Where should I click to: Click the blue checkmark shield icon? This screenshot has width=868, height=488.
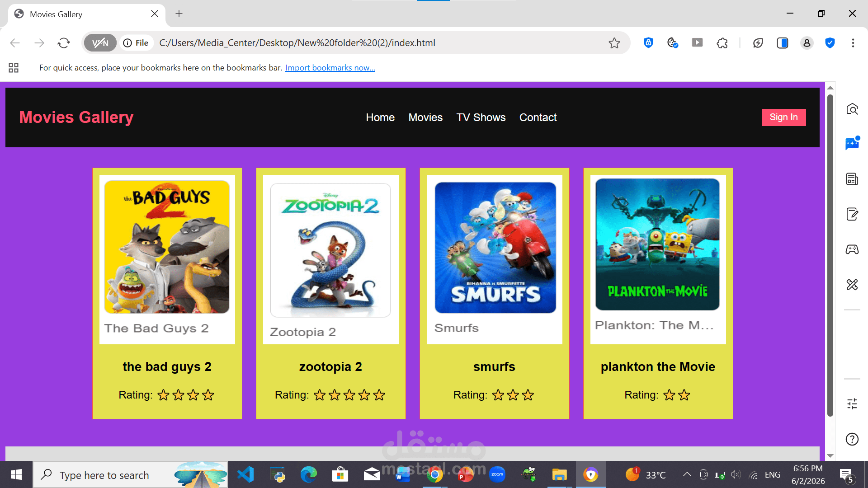point(830,43)
